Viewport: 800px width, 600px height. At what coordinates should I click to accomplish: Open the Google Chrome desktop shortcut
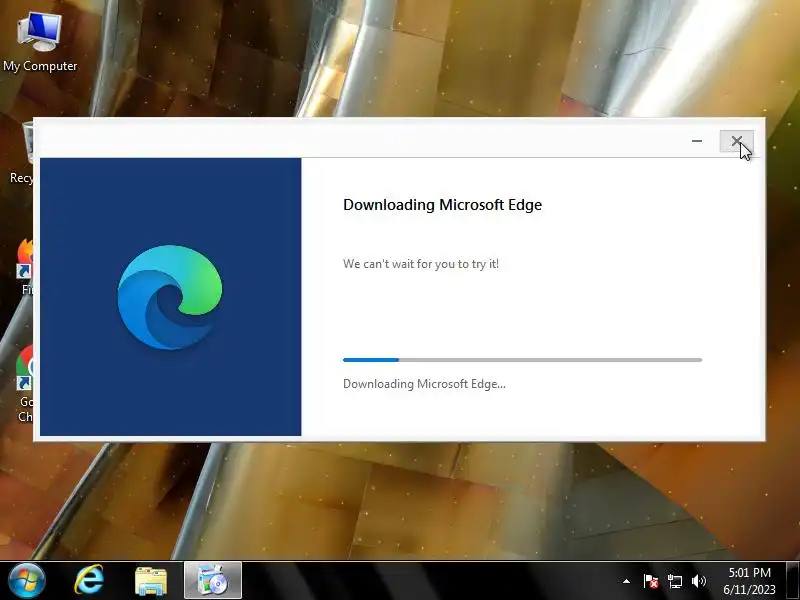24,384
